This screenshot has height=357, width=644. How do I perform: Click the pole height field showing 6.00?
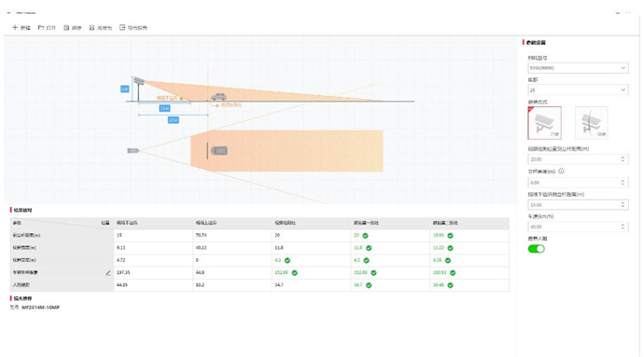[578, 182]
